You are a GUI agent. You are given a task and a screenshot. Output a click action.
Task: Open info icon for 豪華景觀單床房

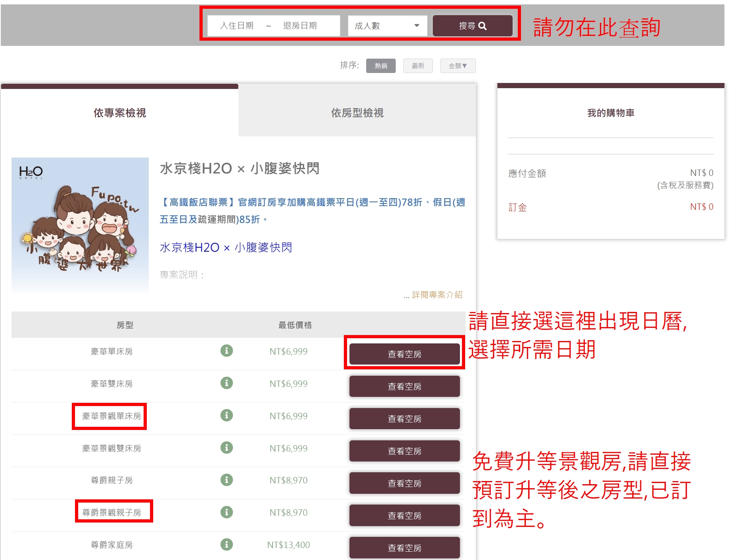pyautogui.click(x=227, y=415)
